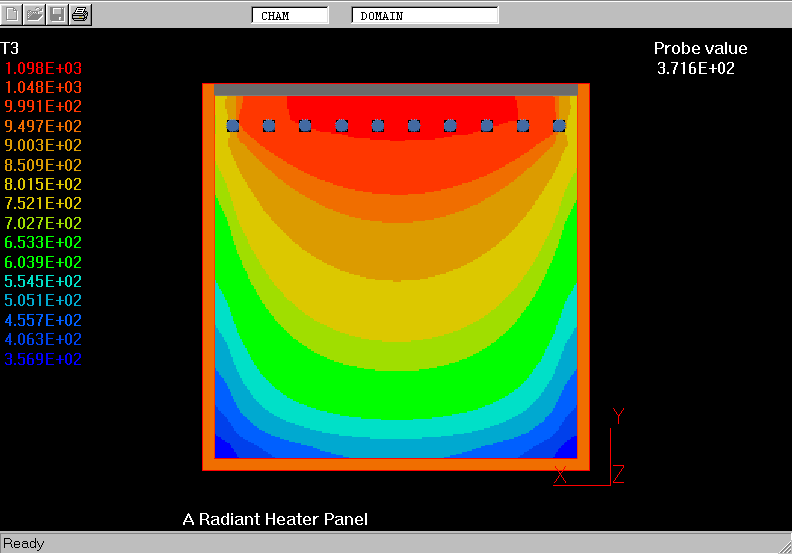
Task: Click the 'A Radiant Heater Panel' title
Action: point(275,519)
